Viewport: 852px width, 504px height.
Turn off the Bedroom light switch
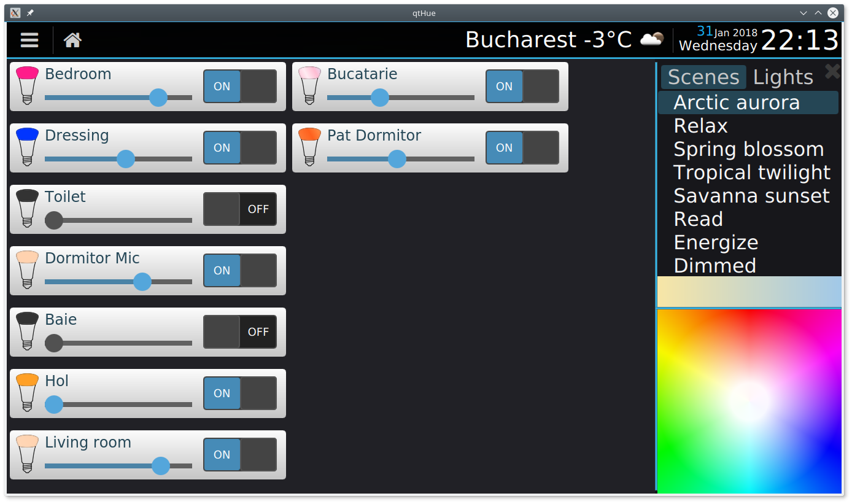[x=240, y=87]
